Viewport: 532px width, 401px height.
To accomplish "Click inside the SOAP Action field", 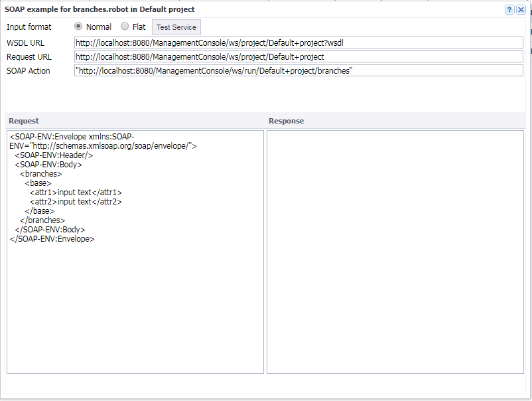I will click(299, 71).
